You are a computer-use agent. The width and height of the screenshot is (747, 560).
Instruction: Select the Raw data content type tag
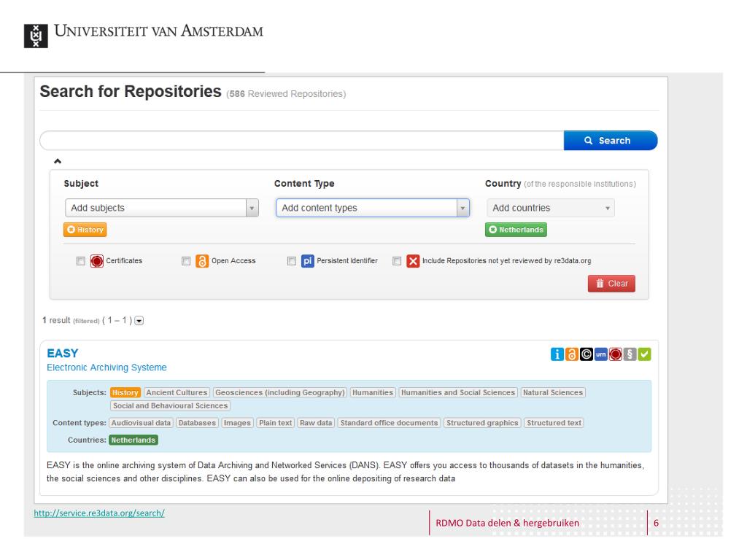(x=316, y=423)
